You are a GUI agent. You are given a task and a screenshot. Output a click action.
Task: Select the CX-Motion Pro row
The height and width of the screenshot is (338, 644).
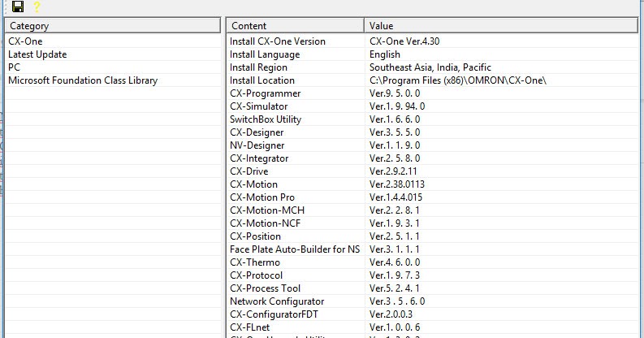point(433,197)
